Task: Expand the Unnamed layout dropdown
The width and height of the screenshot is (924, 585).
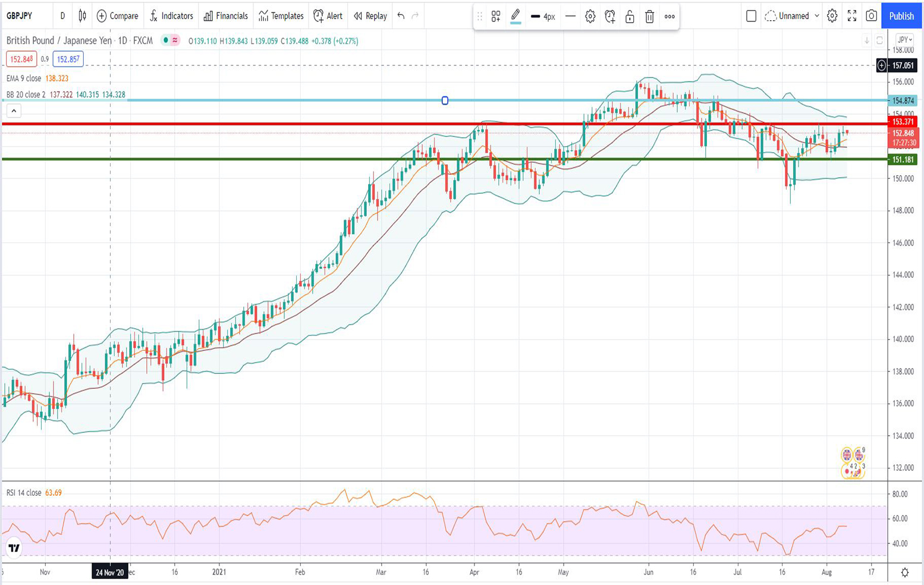Action: [x=816, y=16]
